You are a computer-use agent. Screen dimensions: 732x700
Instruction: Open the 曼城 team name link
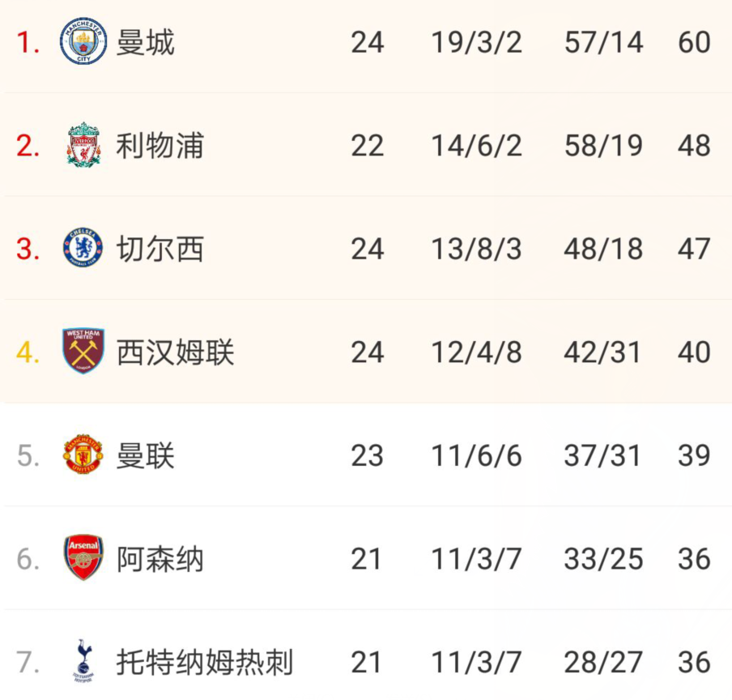[x=145, y=42]
